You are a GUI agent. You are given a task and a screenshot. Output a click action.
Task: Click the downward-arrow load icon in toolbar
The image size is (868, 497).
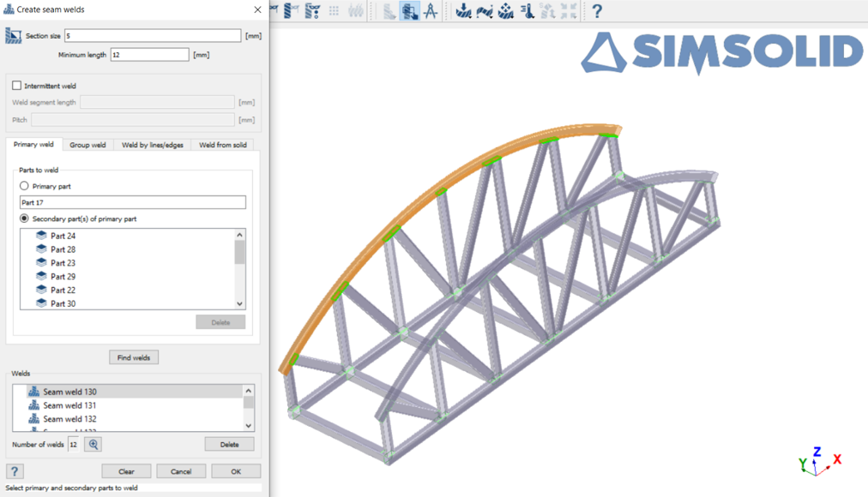click(464, 11)
